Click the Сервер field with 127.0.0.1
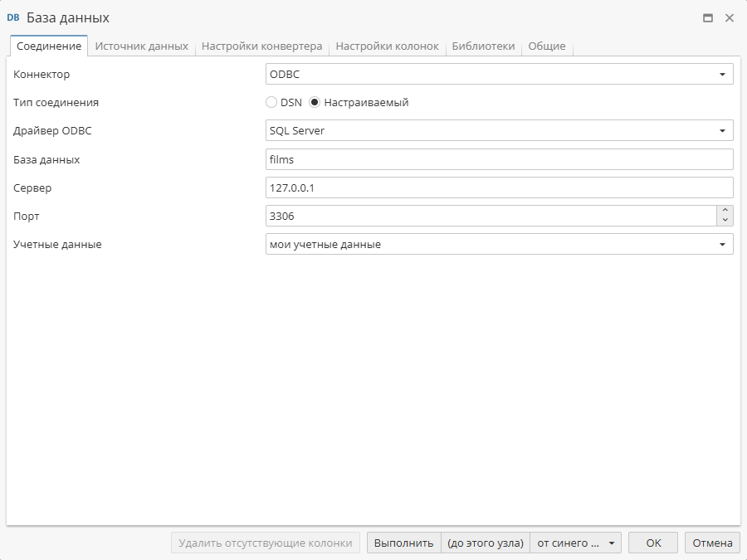747x560 pixels. point(498,187)
